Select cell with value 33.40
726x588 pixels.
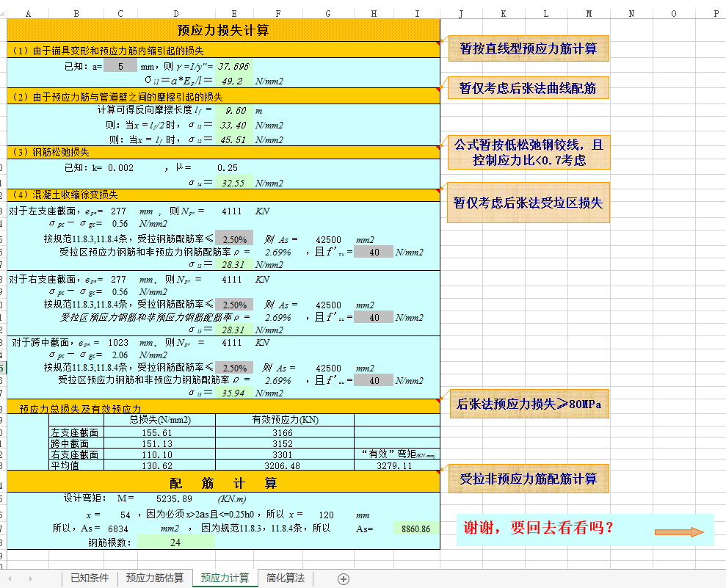pyautogui.click(x=234, y=125)
